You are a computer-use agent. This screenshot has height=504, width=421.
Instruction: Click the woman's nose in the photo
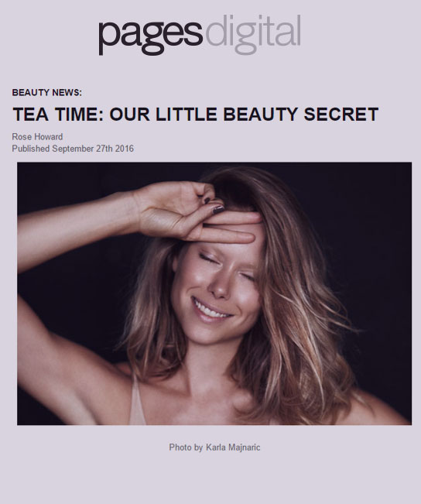[220, 286]
